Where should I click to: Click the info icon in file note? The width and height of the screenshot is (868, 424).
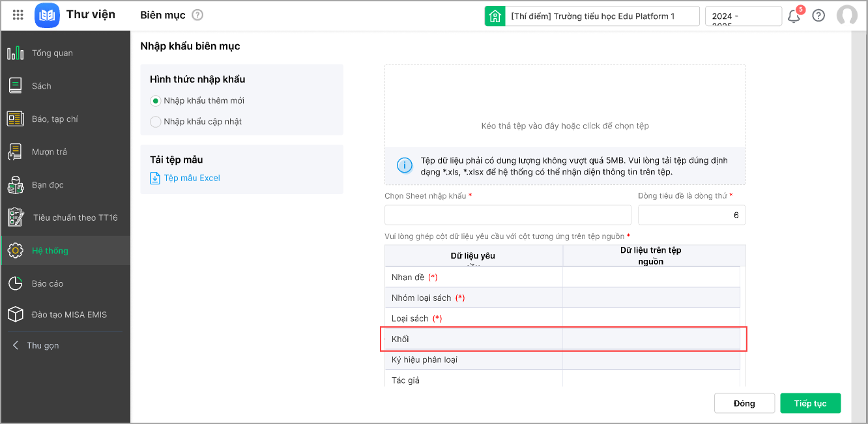click(x=404, y=165)
